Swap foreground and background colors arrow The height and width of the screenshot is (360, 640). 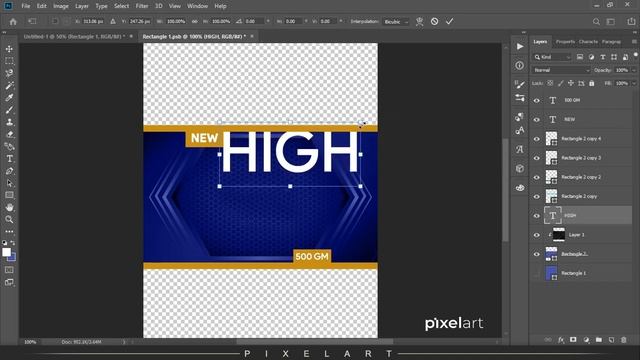(x=13, y=243)
